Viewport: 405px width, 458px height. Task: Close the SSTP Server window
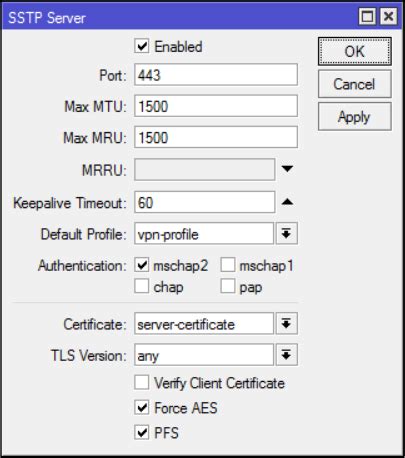tap(388, 16)
